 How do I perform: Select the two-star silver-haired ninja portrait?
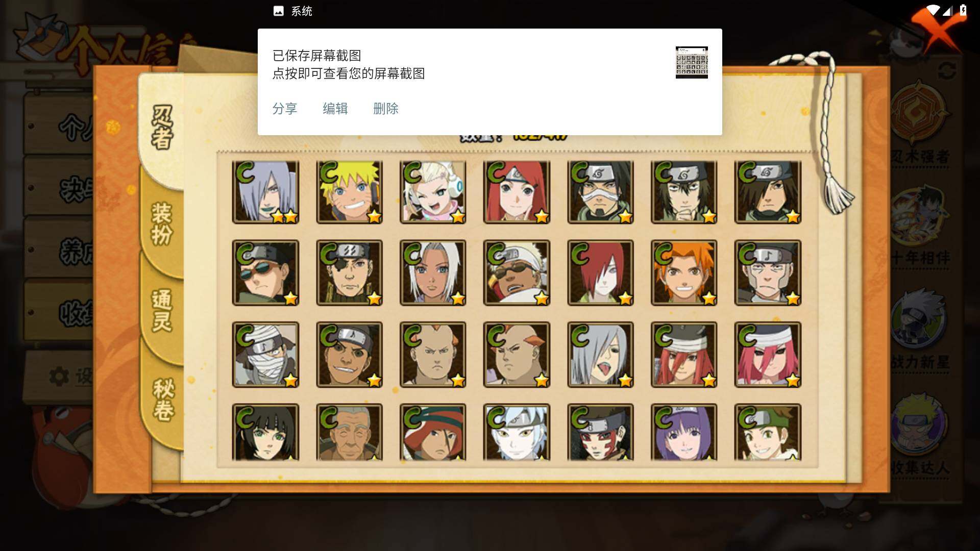point(265,192)
